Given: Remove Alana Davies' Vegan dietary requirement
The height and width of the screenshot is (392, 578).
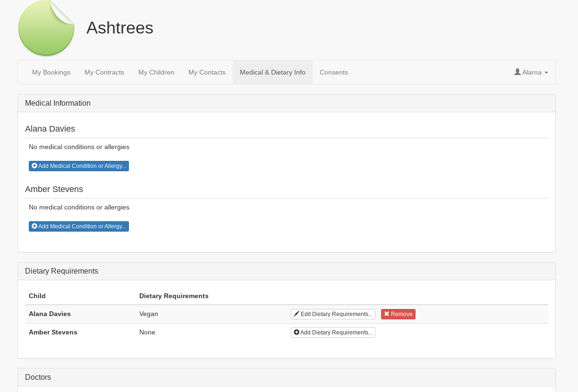Looking at the screenshot, I should [x=398, y=314].
